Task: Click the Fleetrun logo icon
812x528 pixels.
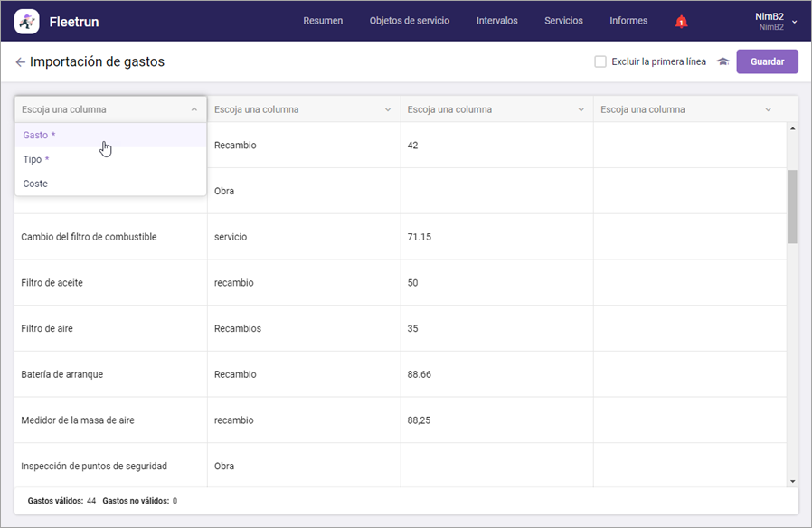Action: [x=27, y=21]
